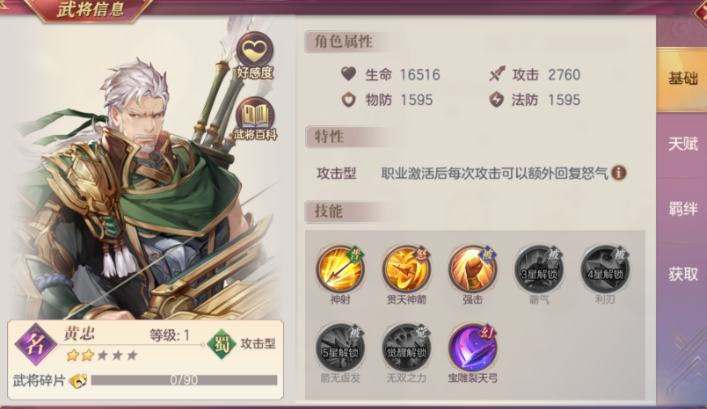Tap the locked 霸气 skill icon
The width and height of the screenshot is (707, 409).
(539, 269)
